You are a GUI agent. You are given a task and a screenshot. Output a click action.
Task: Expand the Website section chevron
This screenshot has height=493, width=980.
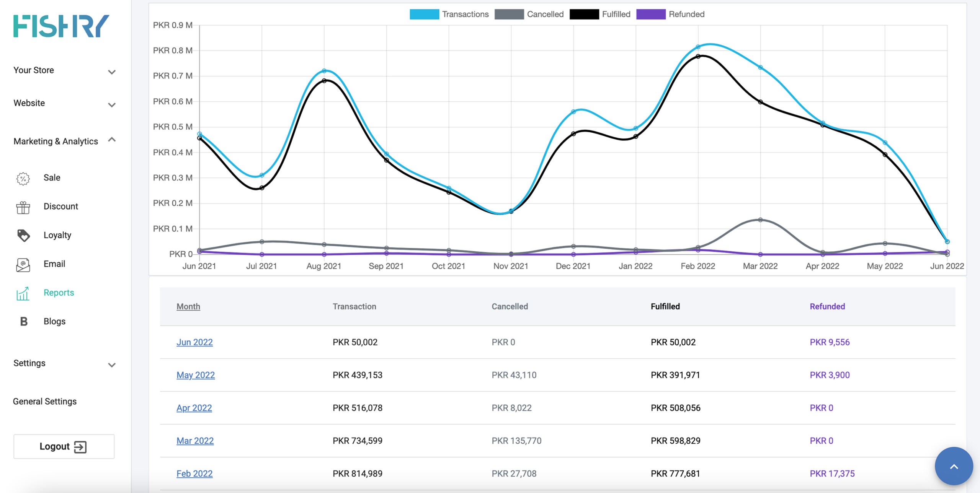[x=111, y=104]
